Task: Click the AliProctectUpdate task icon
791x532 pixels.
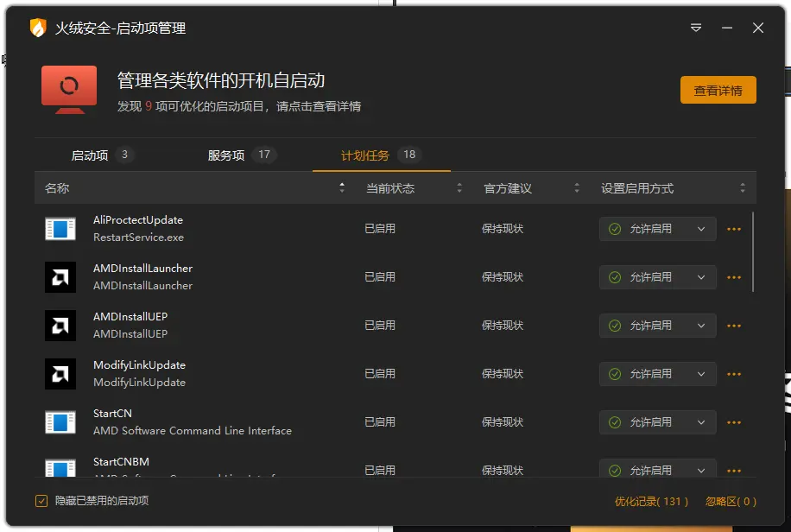Action: pos(60,229)
